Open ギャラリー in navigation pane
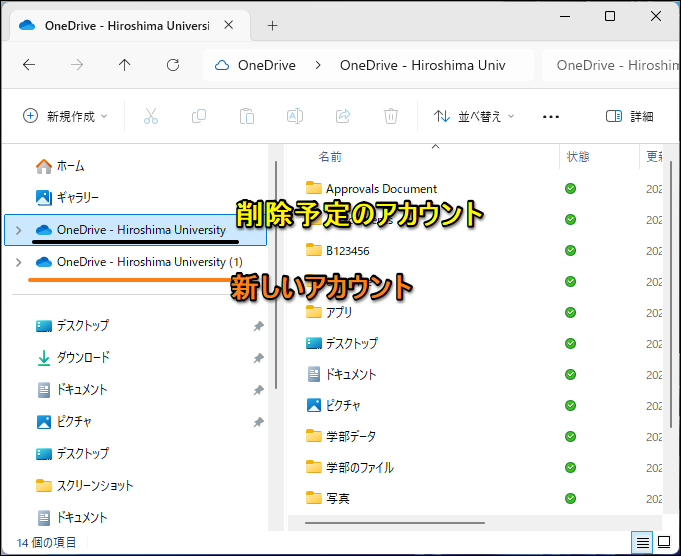Screen dimensions: 681x556 click(x=67, y=198)
